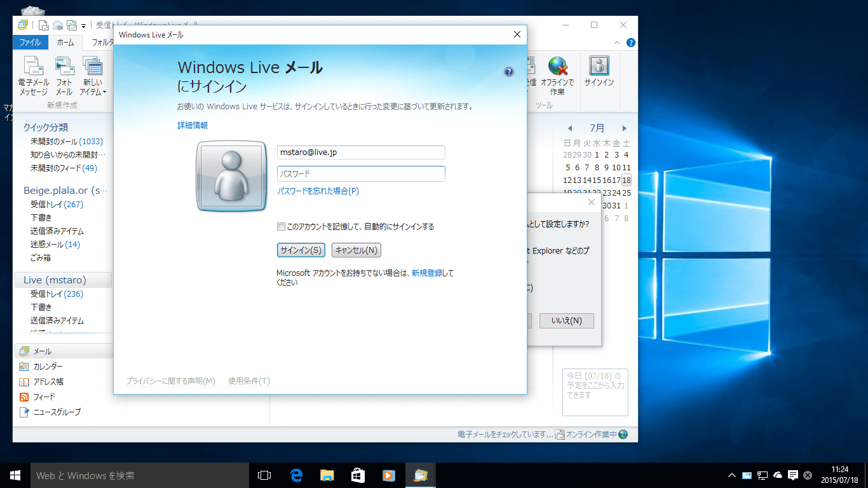Click the いいえ(N) button in the background dialog
Screen dimensions: 868x488
[566, 321]
